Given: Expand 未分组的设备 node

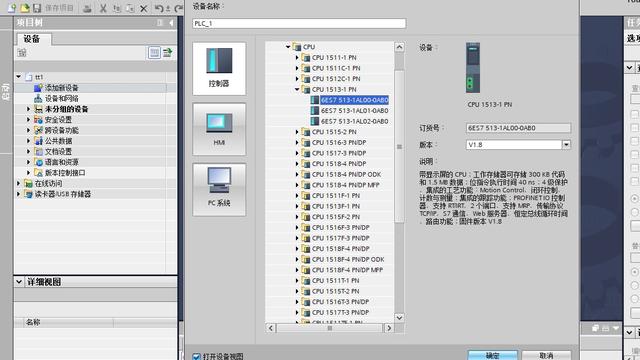Looking at the screenshot, I should coord(28,109).
